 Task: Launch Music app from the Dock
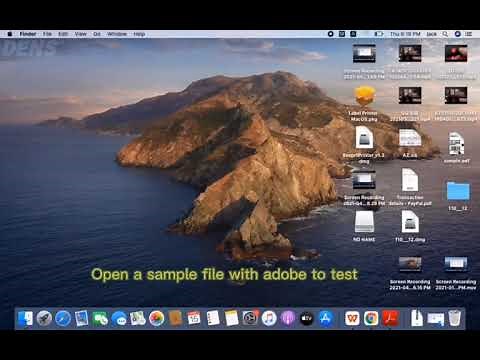pos(269,318)
